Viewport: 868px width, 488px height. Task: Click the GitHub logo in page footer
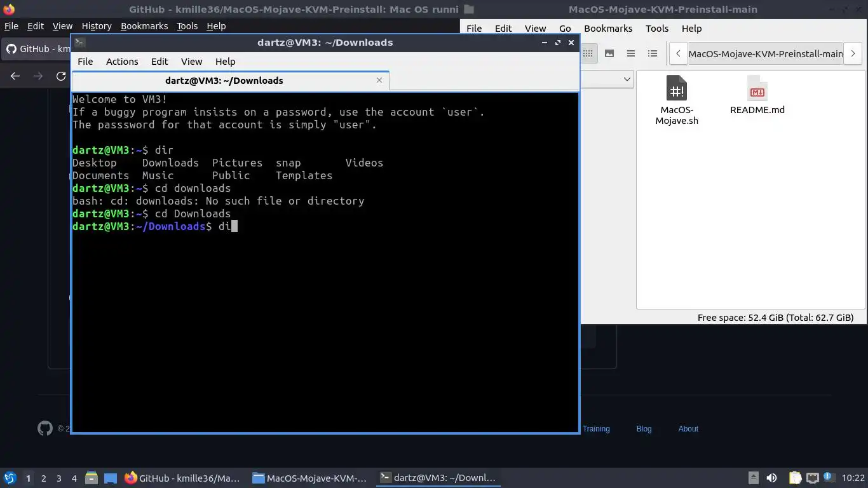45,428
